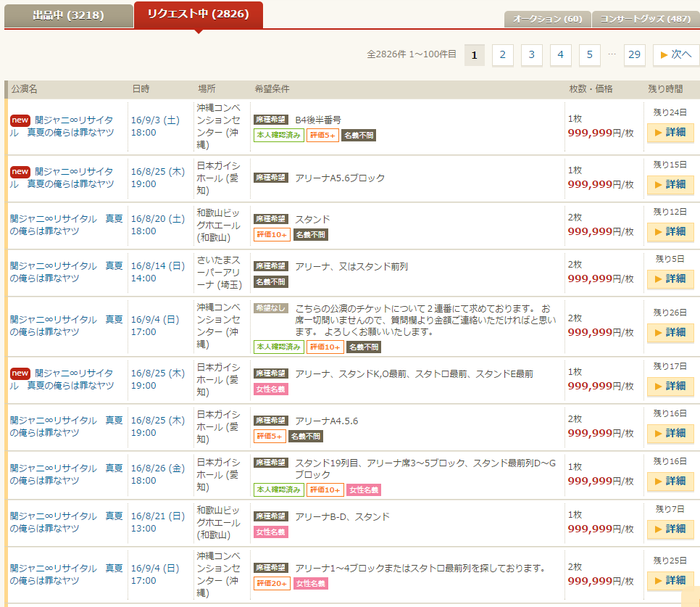Open the 16/8/14 さいたま event title link
This screenshot has height=607, width=700.
tap(66, 272)
